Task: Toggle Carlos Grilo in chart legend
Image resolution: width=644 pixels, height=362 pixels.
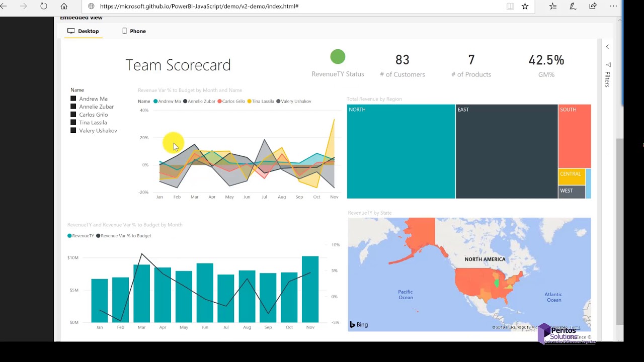Action: click(x=231, y=102)
